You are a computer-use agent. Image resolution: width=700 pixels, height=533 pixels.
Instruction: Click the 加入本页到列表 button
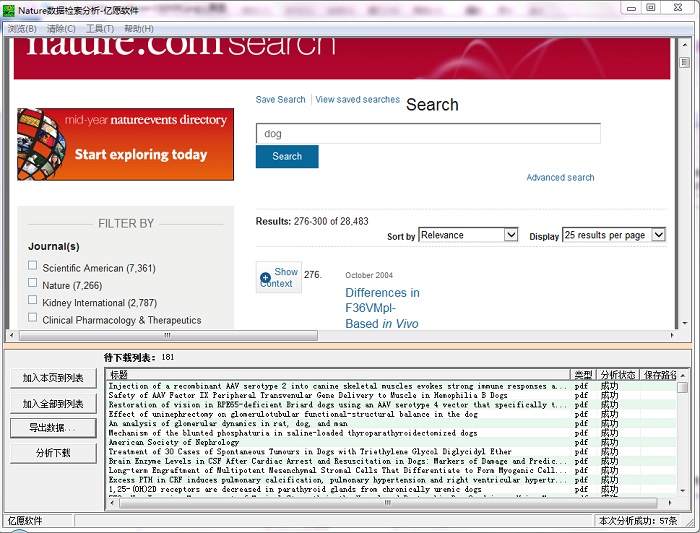(53, 378)
